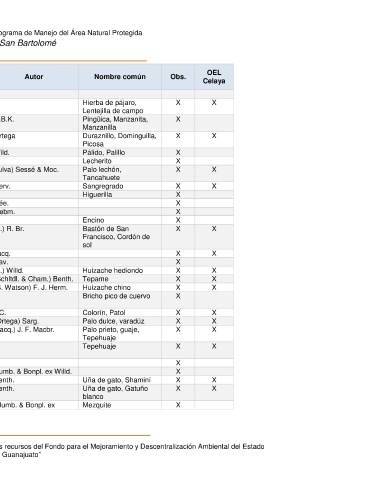Click the San Bartolomé title text
Screen dimensions: 370x480
(28, 43)
